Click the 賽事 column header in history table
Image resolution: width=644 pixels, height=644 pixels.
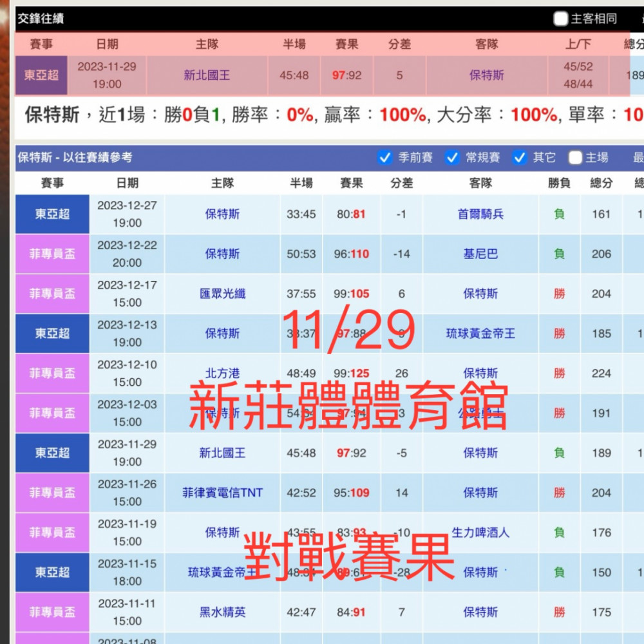(x=52, y=183)
